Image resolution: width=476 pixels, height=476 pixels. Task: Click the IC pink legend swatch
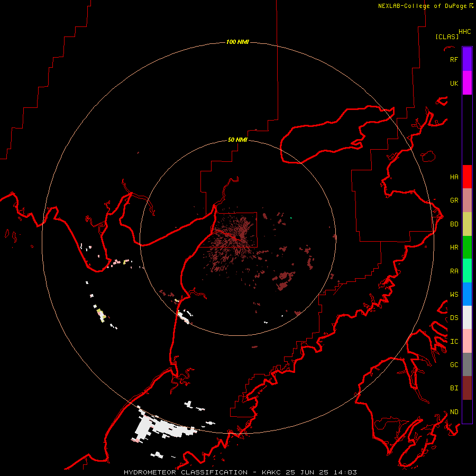[x=467, y=341]
